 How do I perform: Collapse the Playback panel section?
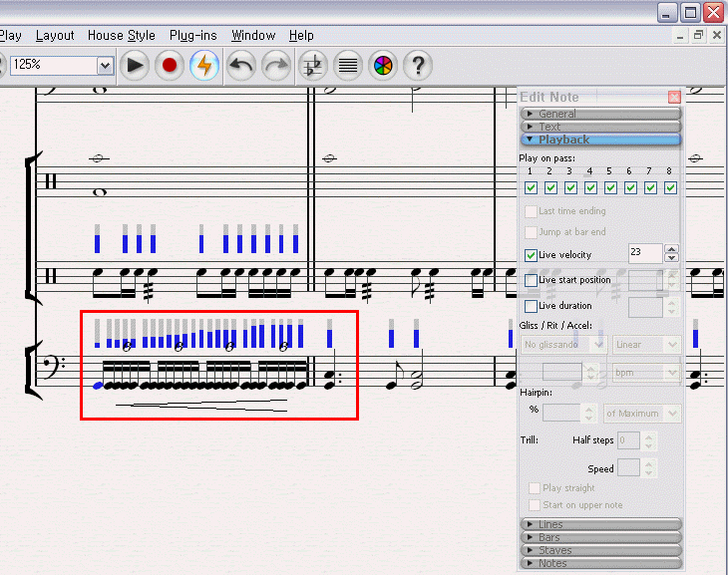[600, 140]
